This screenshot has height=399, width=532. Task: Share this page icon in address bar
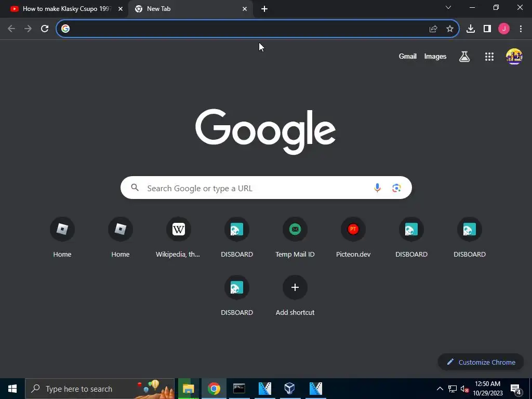[x=433, y=29]
